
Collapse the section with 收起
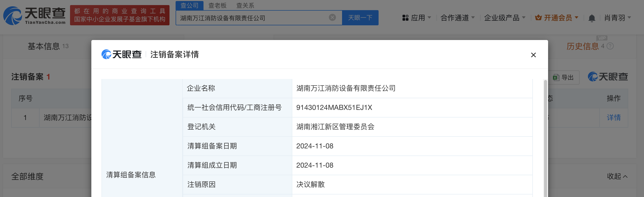[x=617, y=176]
